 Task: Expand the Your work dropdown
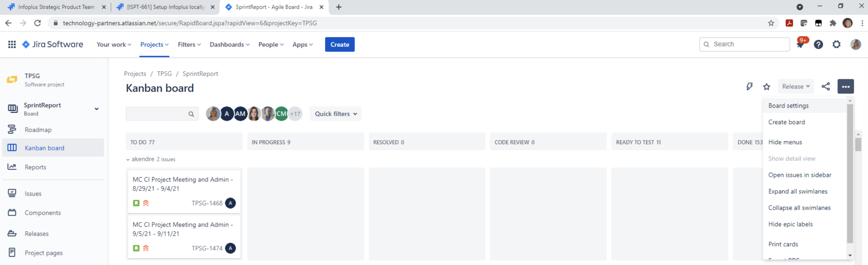[114, 44]
